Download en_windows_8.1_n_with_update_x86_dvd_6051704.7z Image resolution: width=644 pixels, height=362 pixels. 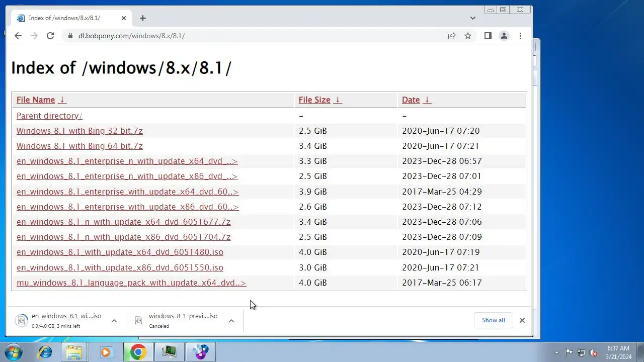(x=123, y=237)
